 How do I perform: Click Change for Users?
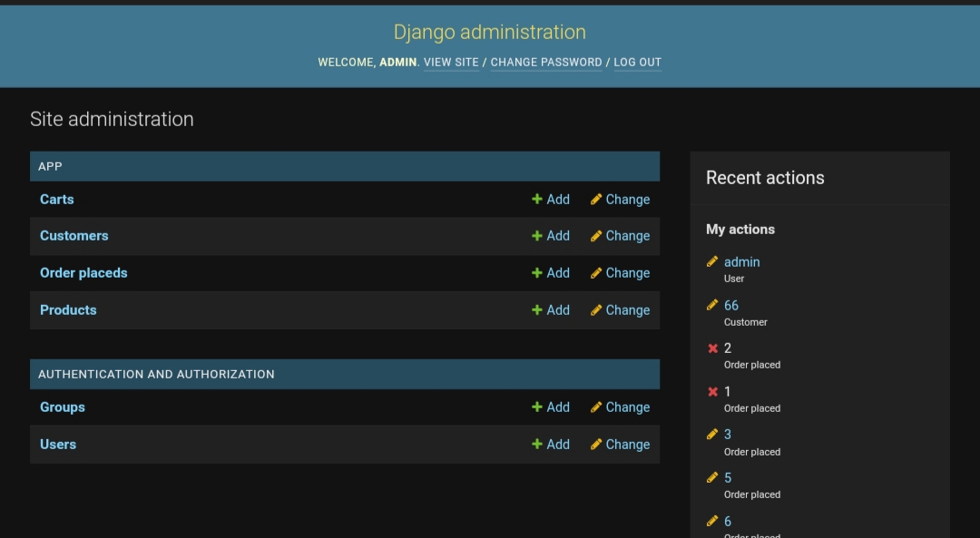(620, 445)
